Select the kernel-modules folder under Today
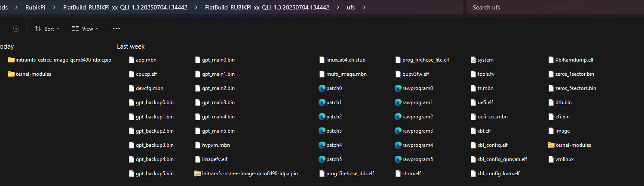 pyautogui.click(x=11, y=74)
